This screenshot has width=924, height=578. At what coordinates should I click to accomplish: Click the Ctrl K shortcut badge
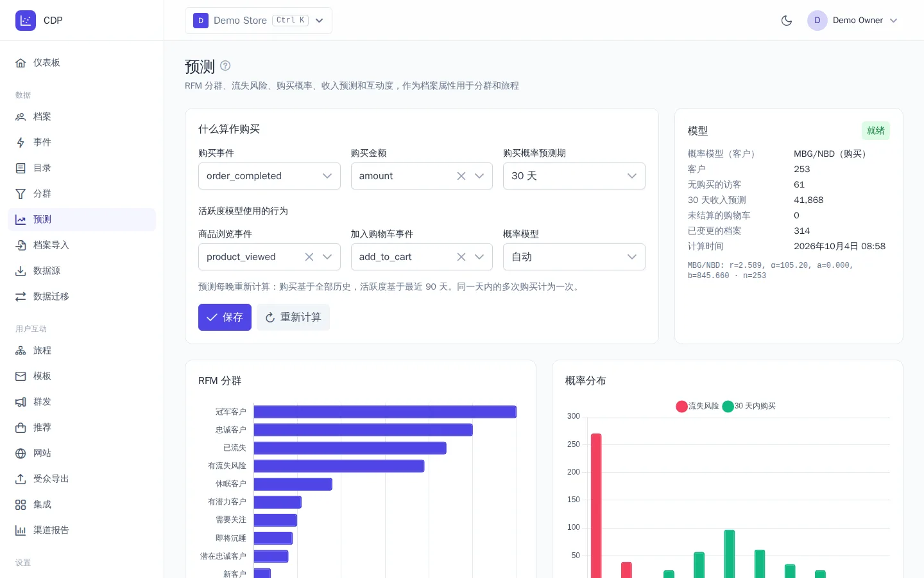coord(291,21)
